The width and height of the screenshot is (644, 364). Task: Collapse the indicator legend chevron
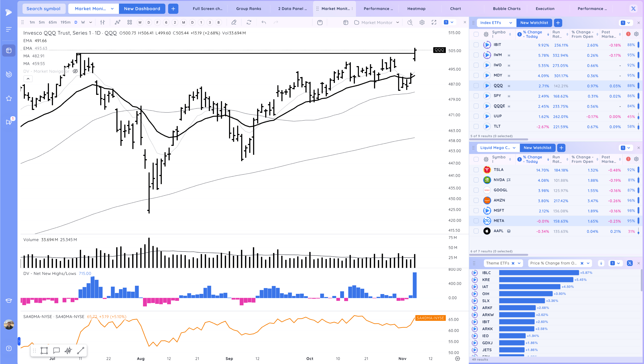click(x=28, y=79)
